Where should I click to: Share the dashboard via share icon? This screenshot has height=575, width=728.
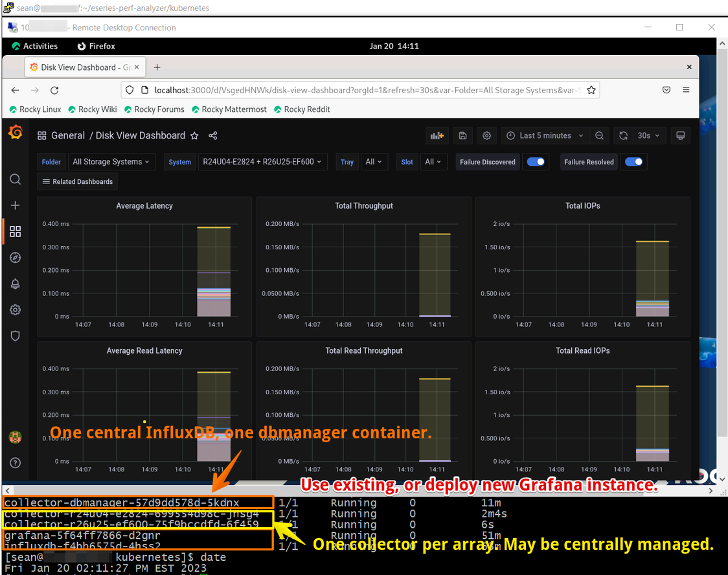point(212,135)
